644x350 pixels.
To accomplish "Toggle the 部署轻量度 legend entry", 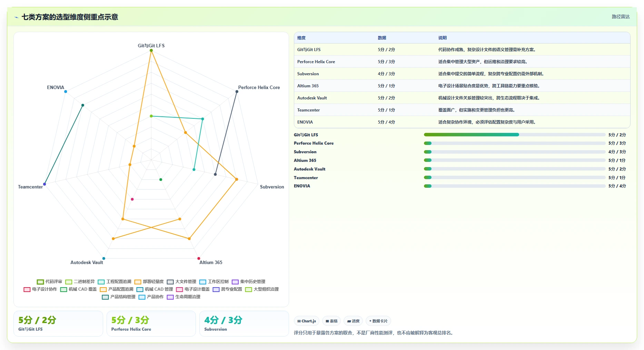I will pyautogui.click(x=149, y=282).
